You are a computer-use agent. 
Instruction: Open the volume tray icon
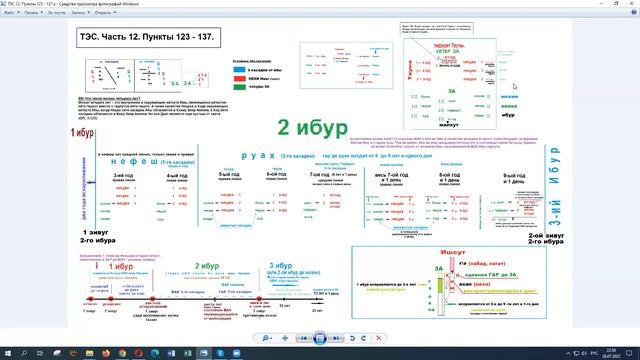[x=584, y=353]
